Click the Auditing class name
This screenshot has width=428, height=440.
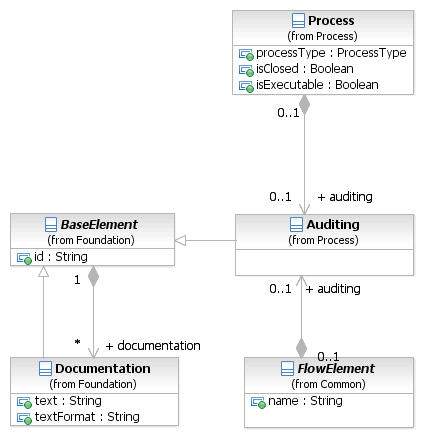333,225
